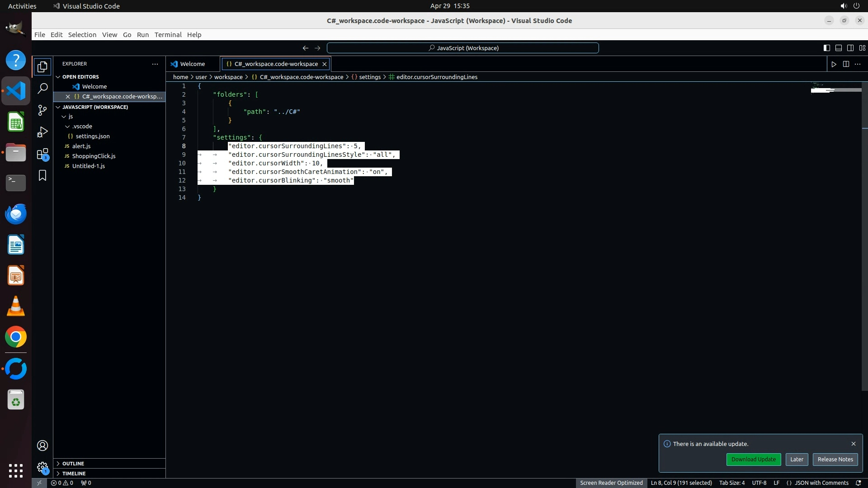
Task: Open the Run and Debug view
Action: pos(42,132)
